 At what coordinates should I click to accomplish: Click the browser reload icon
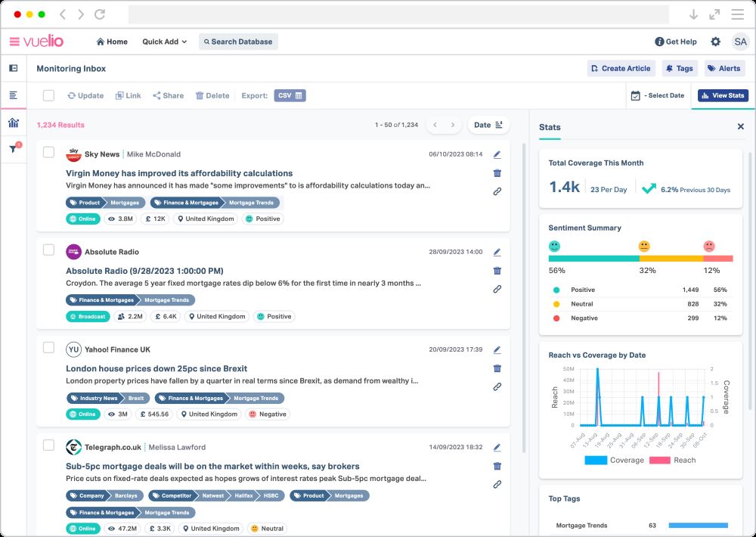click(x=100, y=14)
